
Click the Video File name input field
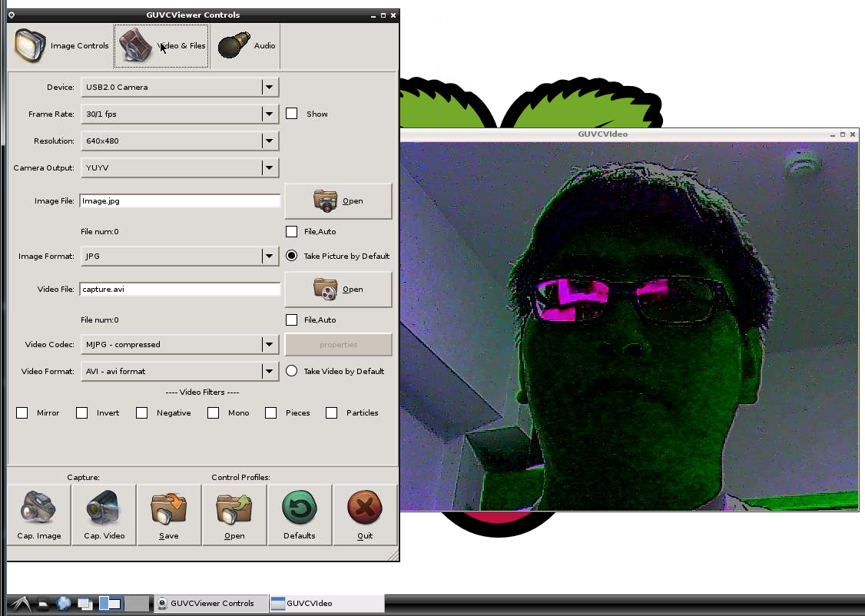[180, 290]
